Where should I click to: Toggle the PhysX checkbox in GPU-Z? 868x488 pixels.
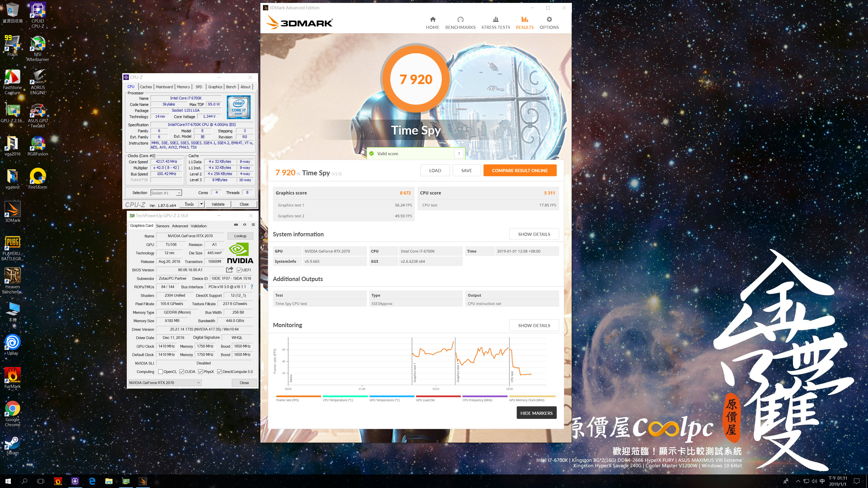pos(200,372)
